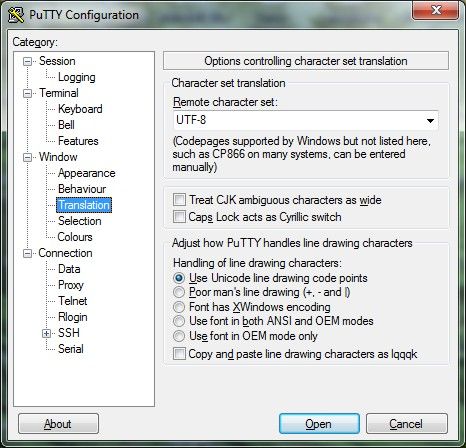
Task: Select the Behaviour category
Action: coord(82,189)
